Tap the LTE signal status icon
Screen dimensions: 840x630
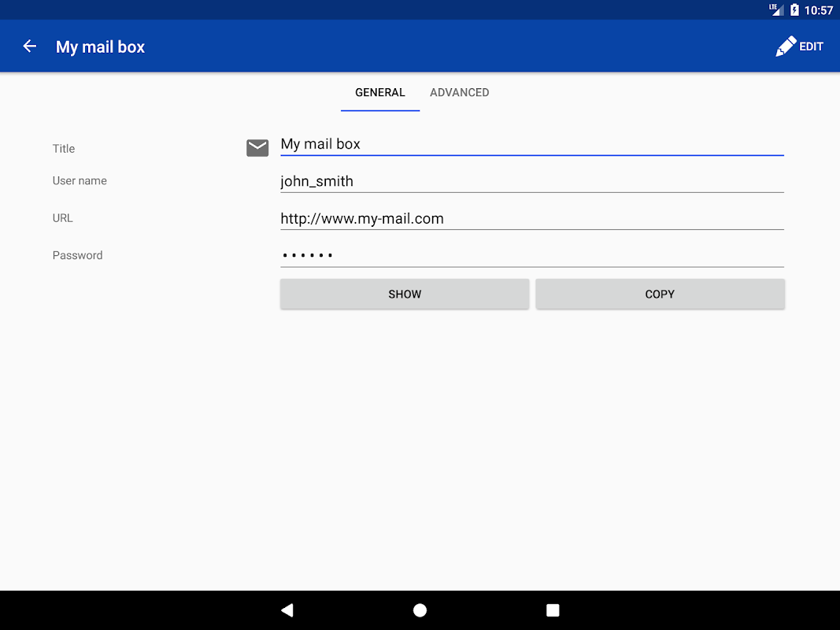pos(776,9)
